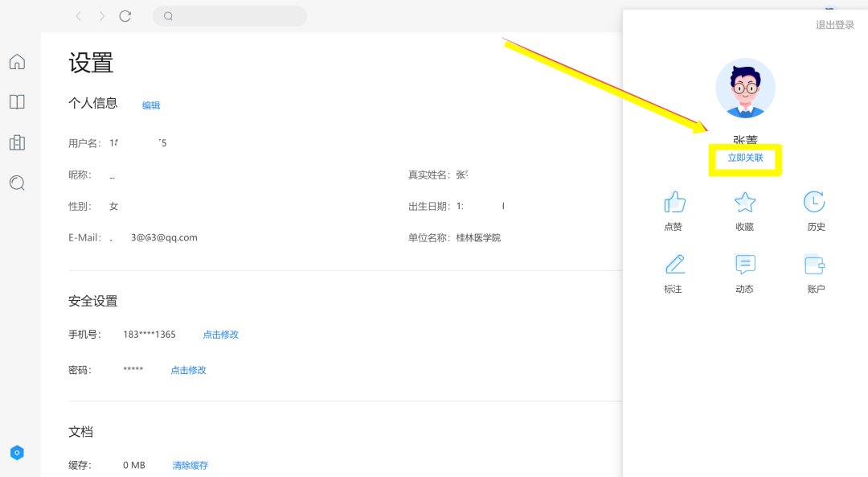Click 退出登录 to log out

point(834,25)
